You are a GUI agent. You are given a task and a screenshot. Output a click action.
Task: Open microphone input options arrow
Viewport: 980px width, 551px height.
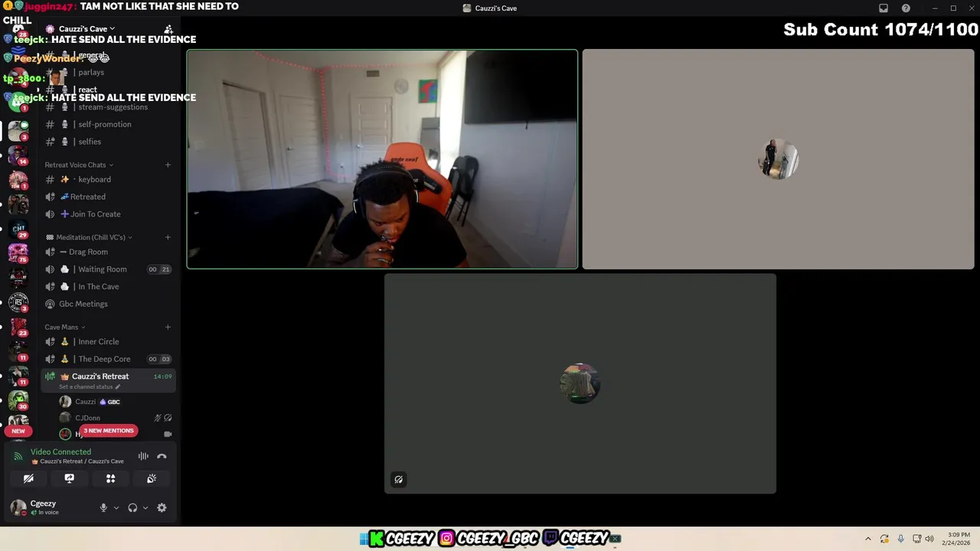tap(116, 507)
